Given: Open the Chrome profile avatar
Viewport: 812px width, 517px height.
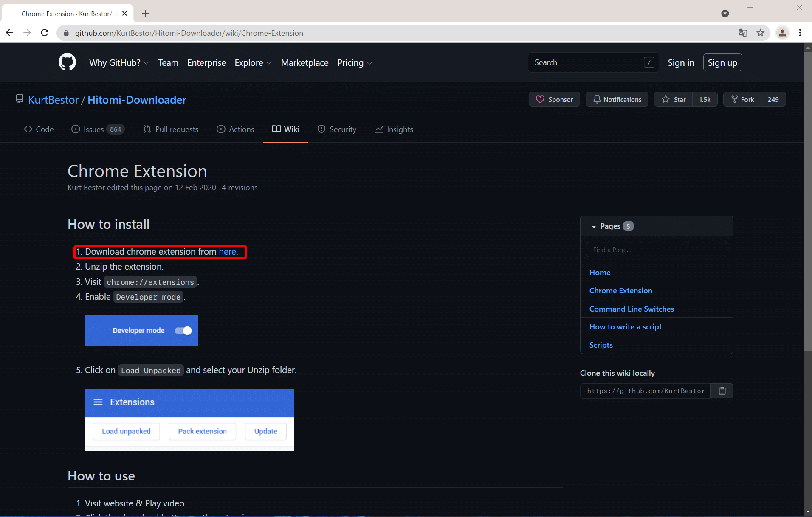Looking at the screenshot, I should click(782, 33).
